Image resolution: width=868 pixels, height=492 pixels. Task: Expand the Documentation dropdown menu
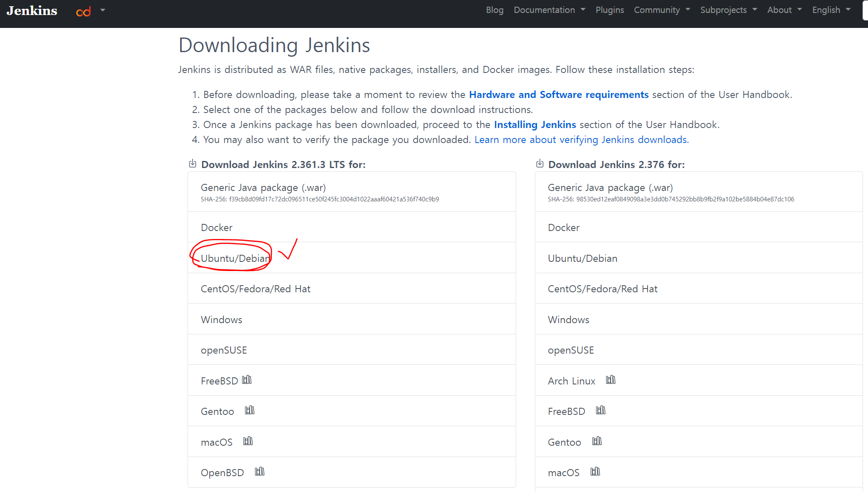549,10
